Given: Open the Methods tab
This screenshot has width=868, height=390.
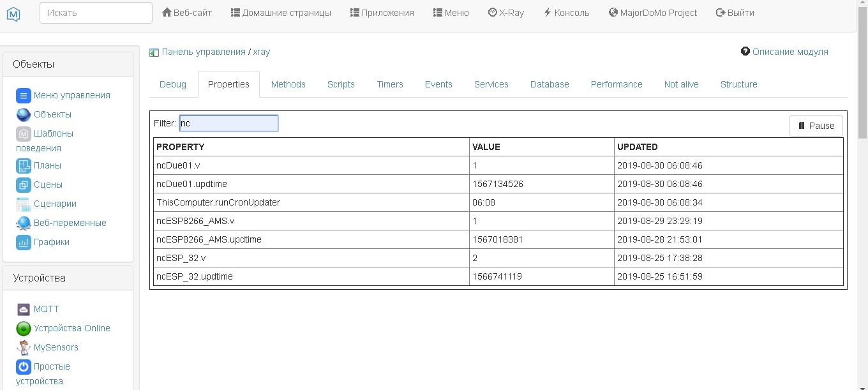Looking at the screenshot, I should click(x=288, y=84).
